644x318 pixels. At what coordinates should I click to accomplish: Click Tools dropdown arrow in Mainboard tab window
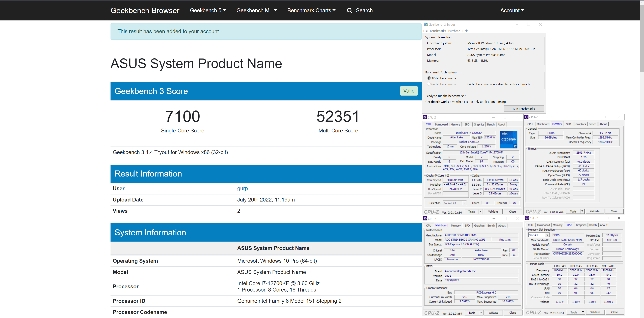[x=481, y=312]
